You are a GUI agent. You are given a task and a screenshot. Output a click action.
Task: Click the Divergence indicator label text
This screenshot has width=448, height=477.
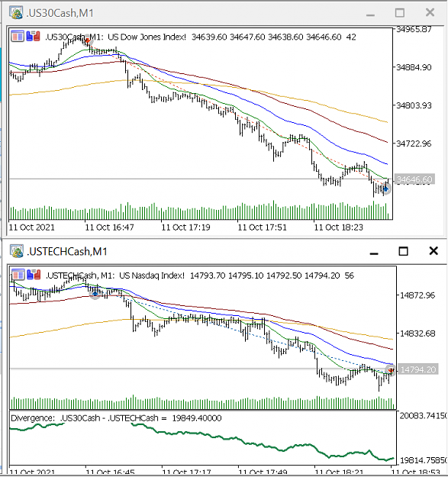pyautogui.click(x=33, y=418)
